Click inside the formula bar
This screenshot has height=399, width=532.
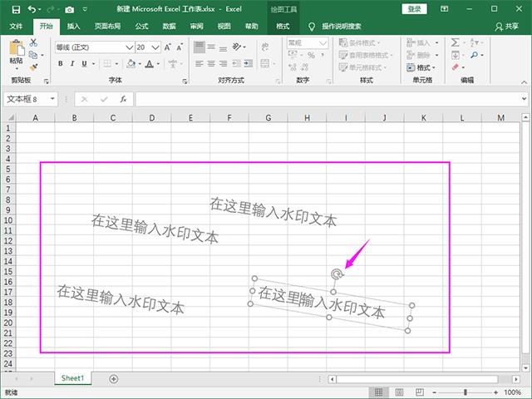[x=328, y=99]
